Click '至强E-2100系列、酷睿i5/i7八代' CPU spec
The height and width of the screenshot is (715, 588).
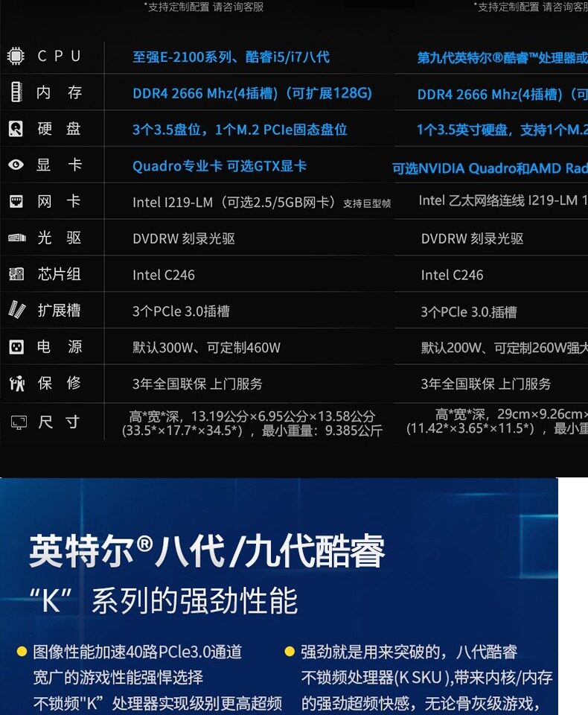pos(231,57)
